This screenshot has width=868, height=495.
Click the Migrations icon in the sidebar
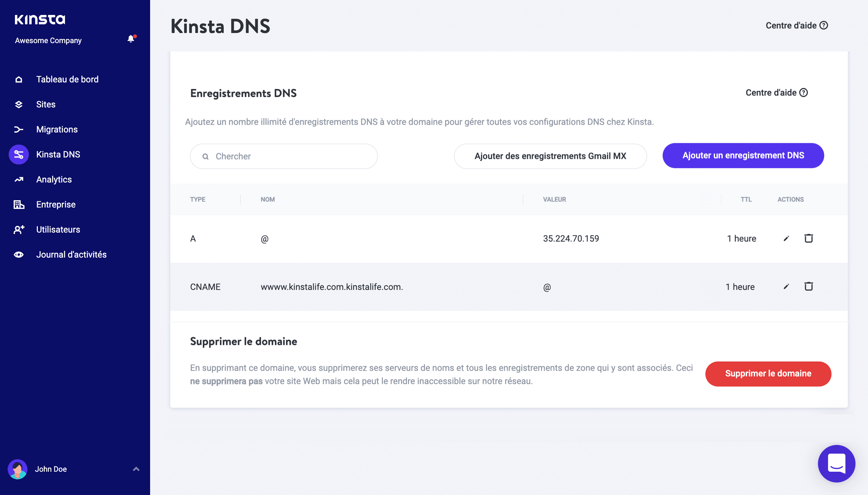coord(19,129)
